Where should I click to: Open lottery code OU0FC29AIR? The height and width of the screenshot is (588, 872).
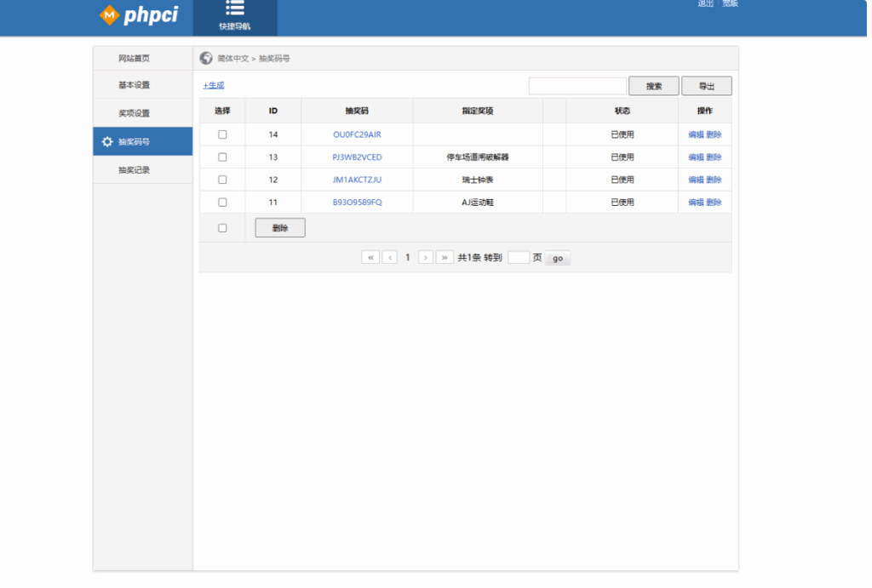357,134
